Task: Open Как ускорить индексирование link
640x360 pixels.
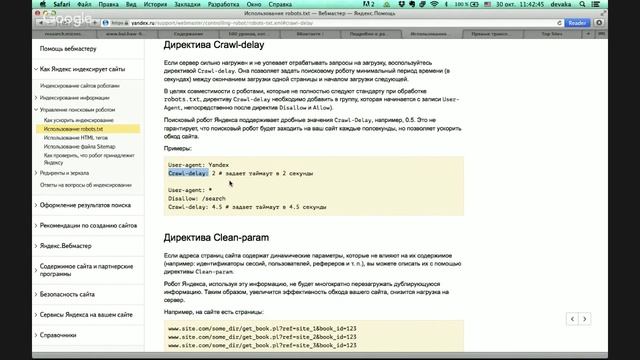Action: [x=78, y=120]
